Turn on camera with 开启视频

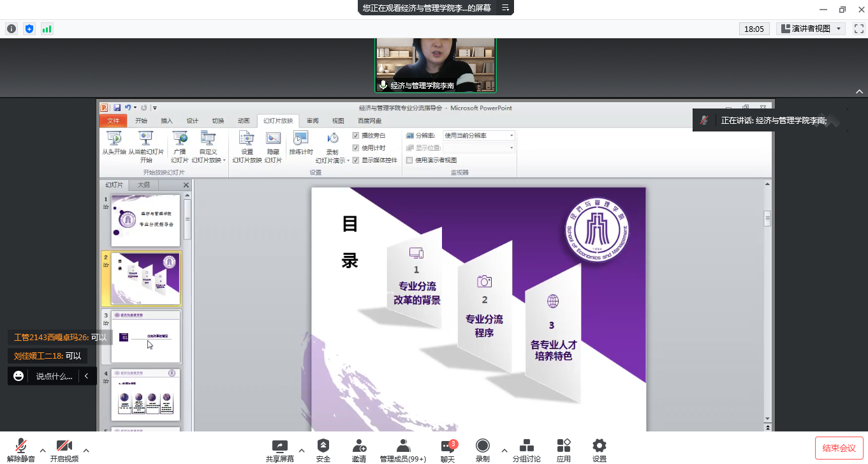64,445
